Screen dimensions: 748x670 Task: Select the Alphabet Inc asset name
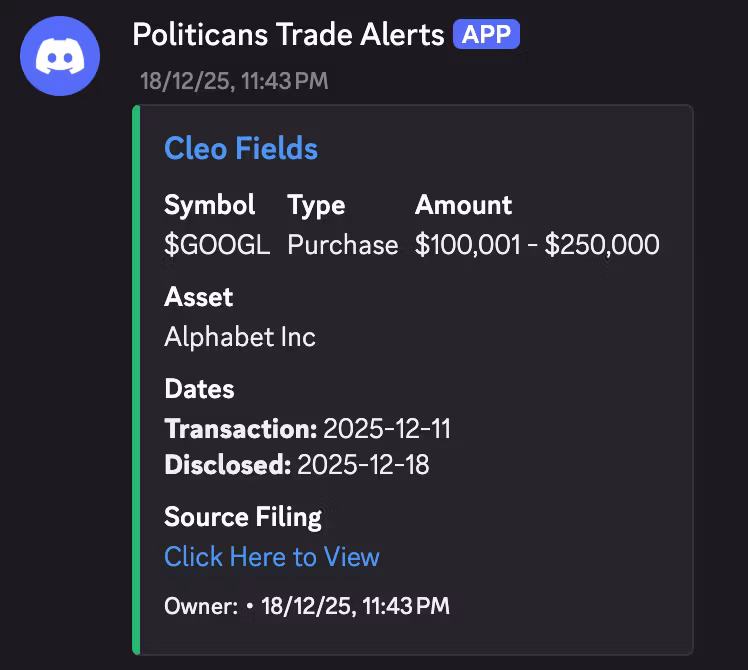coord(240,337)
